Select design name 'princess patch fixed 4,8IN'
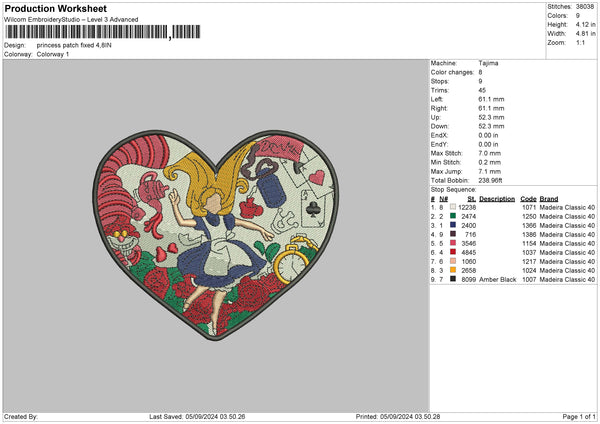This screenshot has width=600, height=424. click(x=74, y=45)
